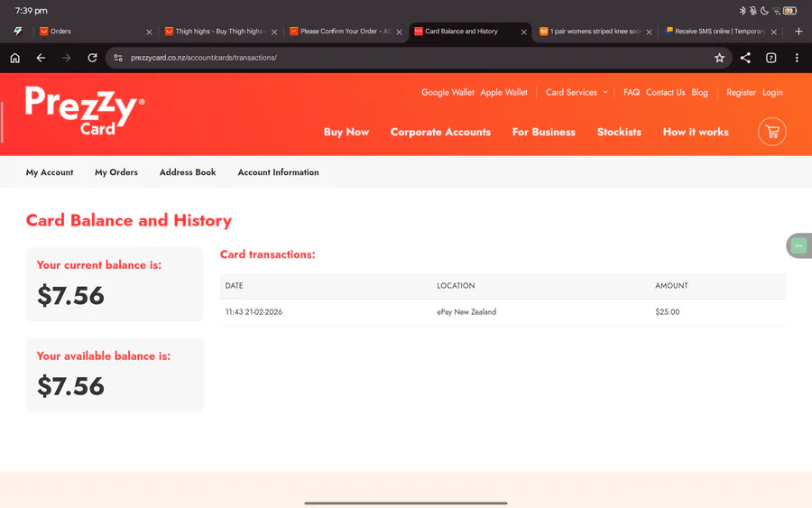812x508 pixels.
Task: Open Apple Wallet link
Action: click(x=503, y=92)
